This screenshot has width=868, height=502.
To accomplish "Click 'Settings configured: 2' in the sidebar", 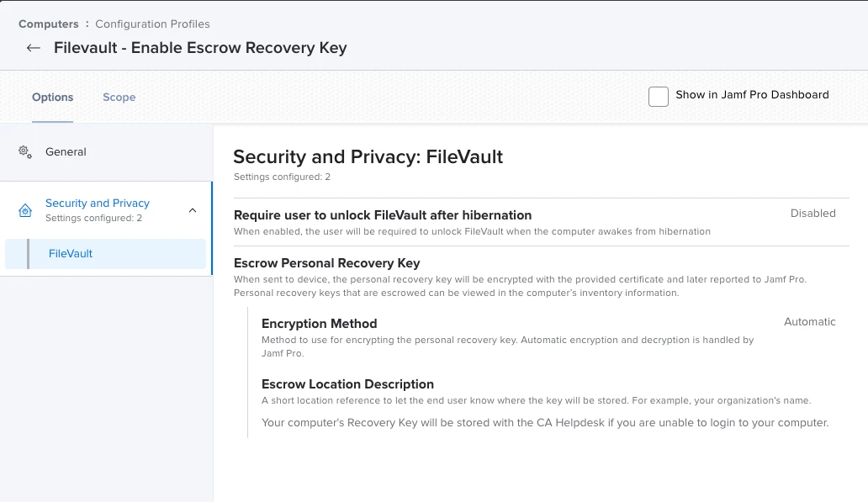I will click(x=93, y=218).
